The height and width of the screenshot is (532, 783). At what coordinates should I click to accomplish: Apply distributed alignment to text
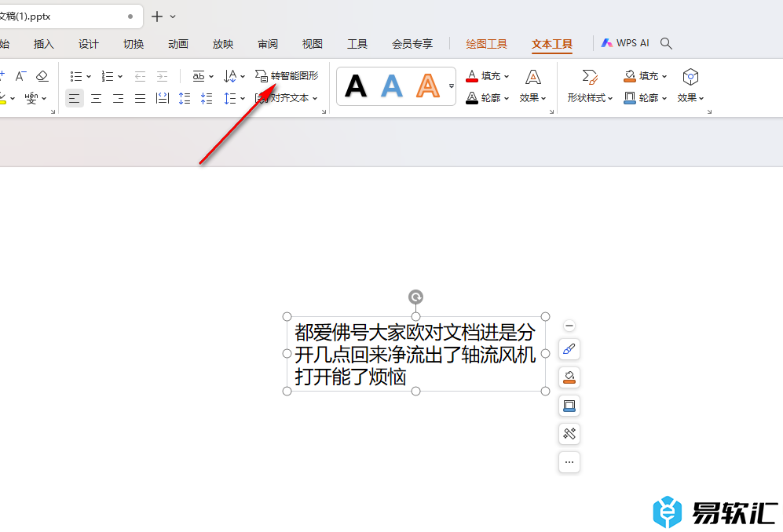pyautogui.click(x=163, y=98)
